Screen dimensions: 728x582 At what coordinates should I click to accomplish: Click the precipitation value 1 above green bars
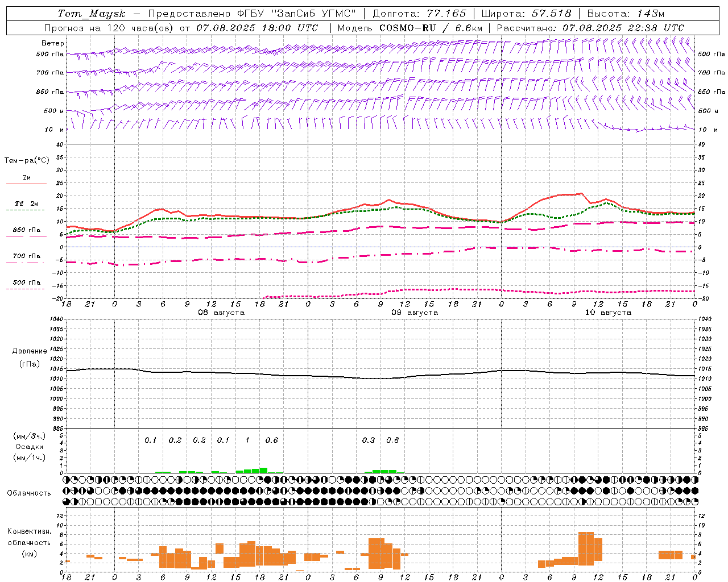click(x=247, y=440)
